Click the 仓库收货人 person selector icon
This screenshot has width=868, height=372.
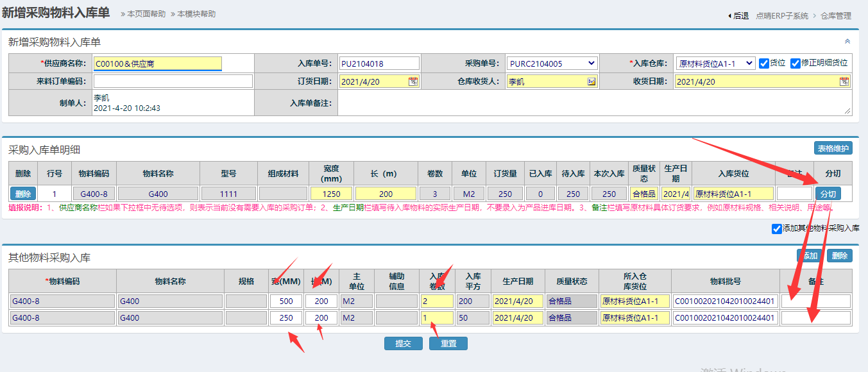(x=591, y=81)
